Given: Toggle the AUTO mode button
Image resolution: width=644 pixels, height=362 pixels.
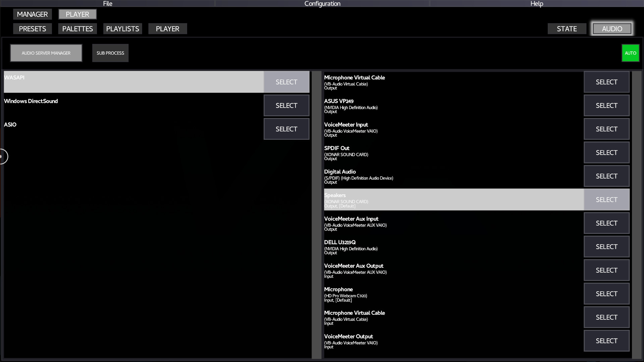Looking at the screenshot, I should point(630,53).
